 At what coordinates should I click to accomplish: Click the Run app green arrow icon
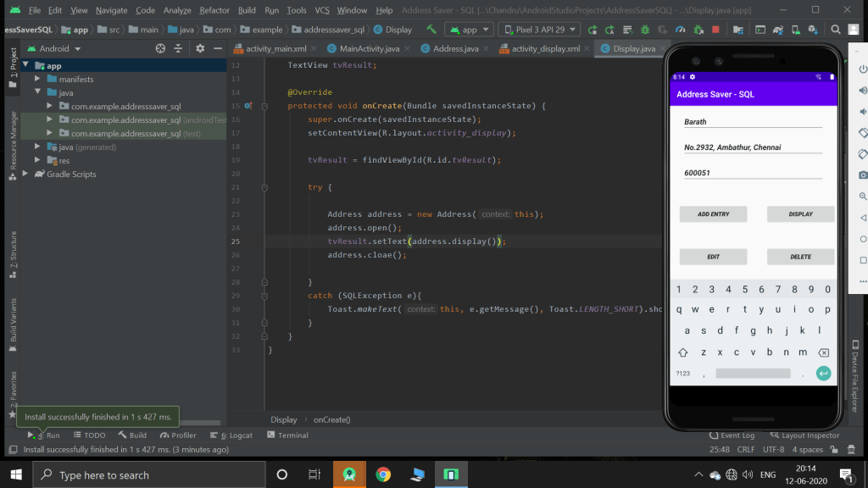(593, 30)
